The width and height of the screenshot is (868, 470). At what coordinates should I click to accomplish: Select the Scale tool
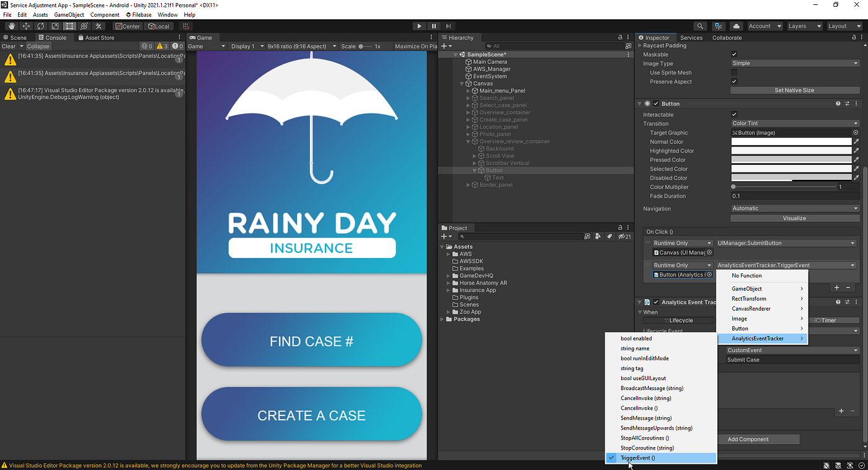55,26
